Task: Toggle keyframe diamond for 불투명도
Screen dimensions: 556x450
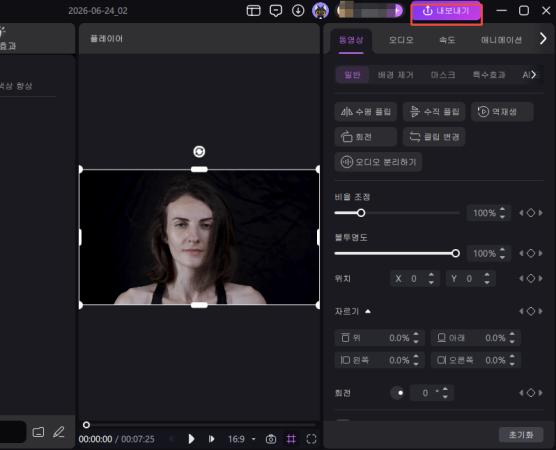Action: (x=531, y=253)
